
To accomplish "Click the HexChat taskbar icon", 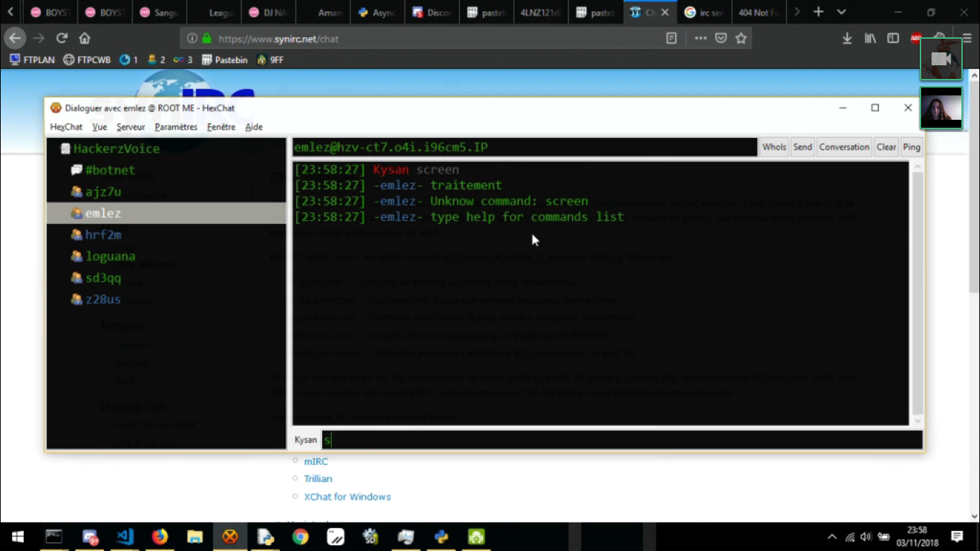I will [230, 537].
